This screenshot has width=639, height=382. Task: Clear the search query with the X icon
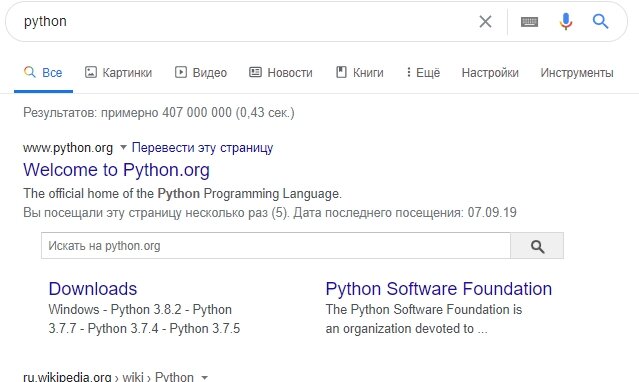(485, 21)
